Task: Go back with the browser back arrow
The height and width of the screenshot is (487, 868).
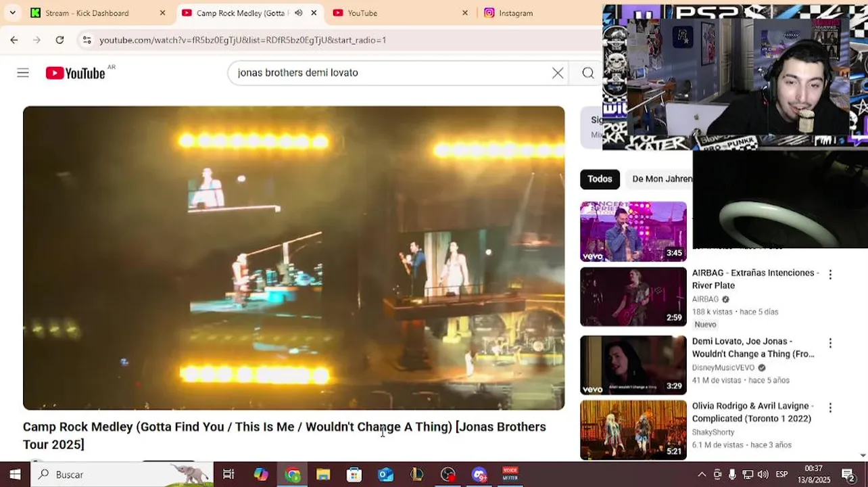Action: point(14,40)
